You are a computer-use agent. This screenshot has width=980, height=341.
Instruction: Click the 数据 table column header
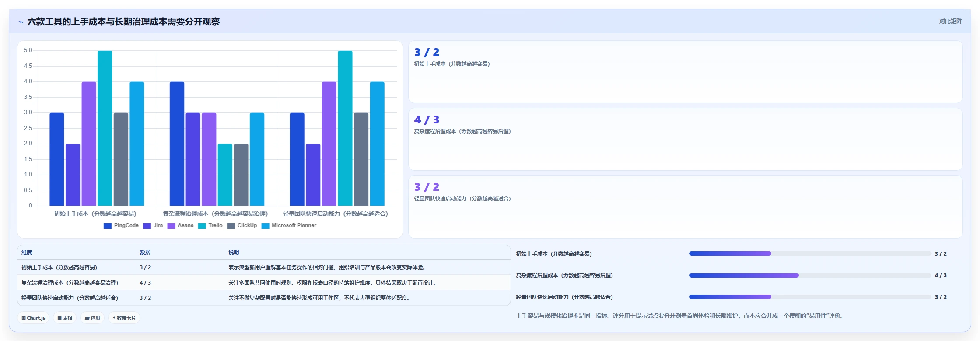coord(145,253)
